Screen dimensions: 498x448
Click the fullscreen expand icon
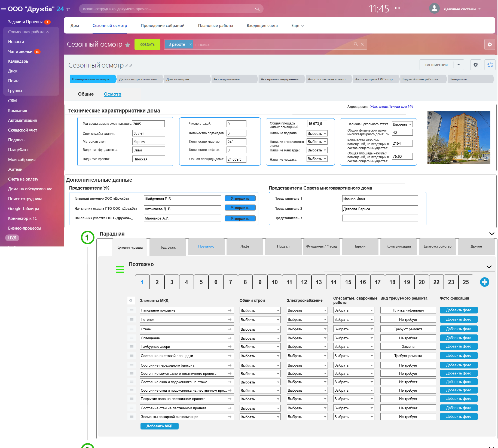pyautogui.click(x=490, y=65)
